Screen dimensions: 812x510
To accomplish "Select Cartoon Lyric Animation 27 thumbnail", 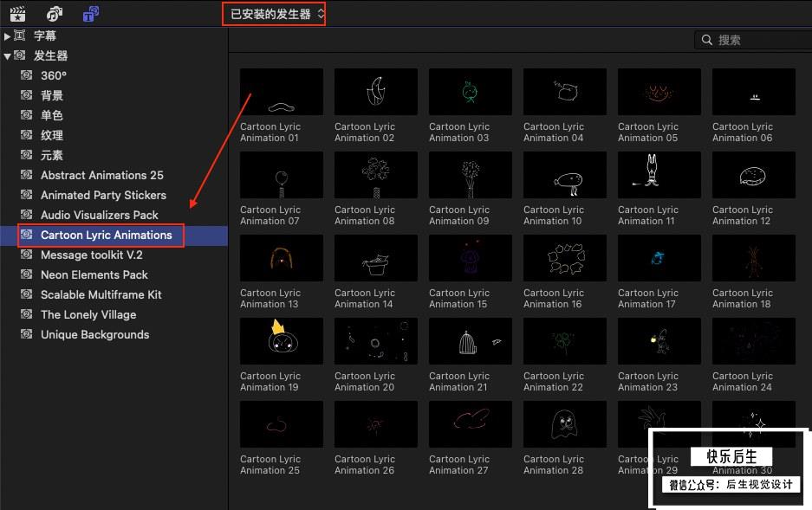I will (471, 424).
